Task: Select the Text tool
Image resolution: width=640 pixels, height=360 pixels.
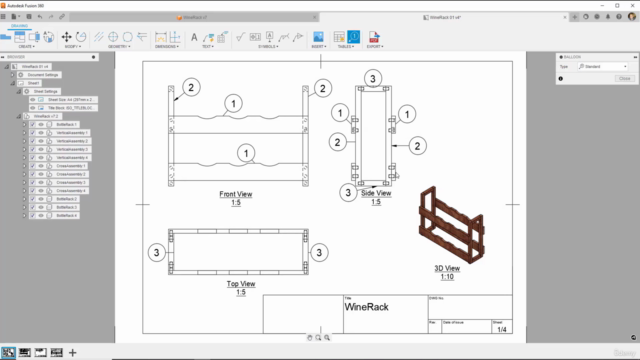Action: coord(194,37)
